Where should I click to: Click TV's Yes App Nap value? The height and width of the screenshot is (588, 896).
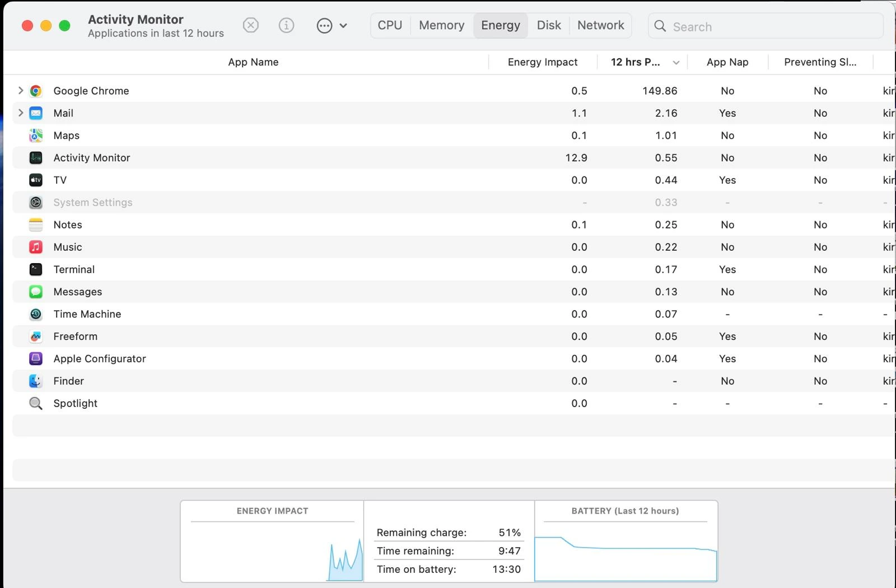727,180
